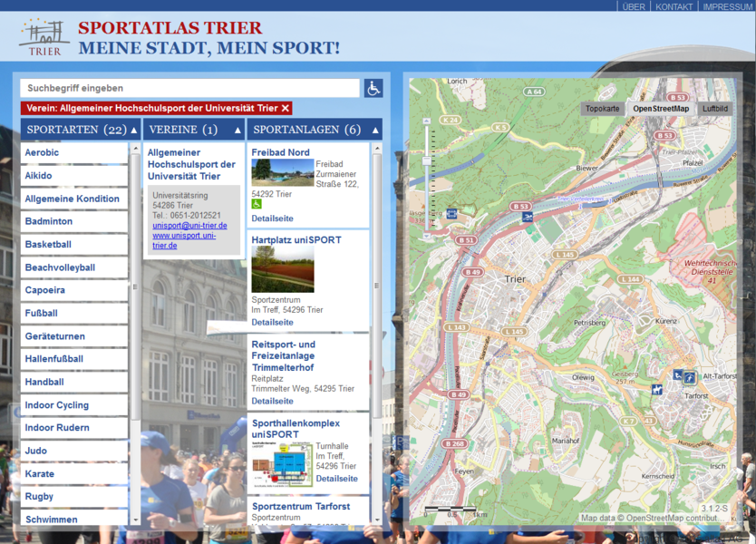Collapse the Vereine (1) panel
756x544 pixels.
tap(237, 130)
